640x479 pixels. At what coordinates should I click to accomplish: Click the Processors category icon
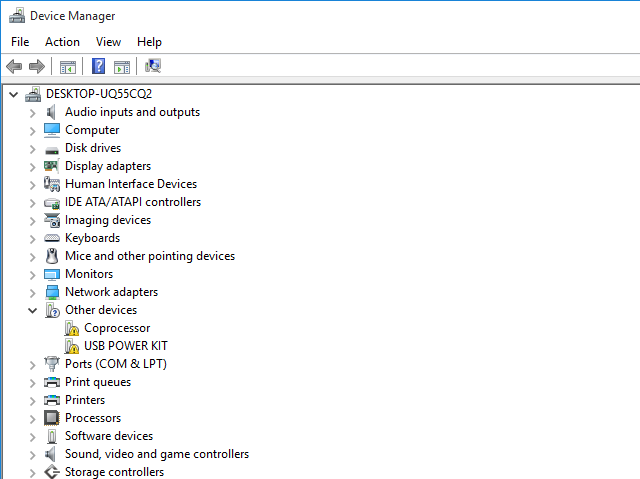[x=52, y=418]
